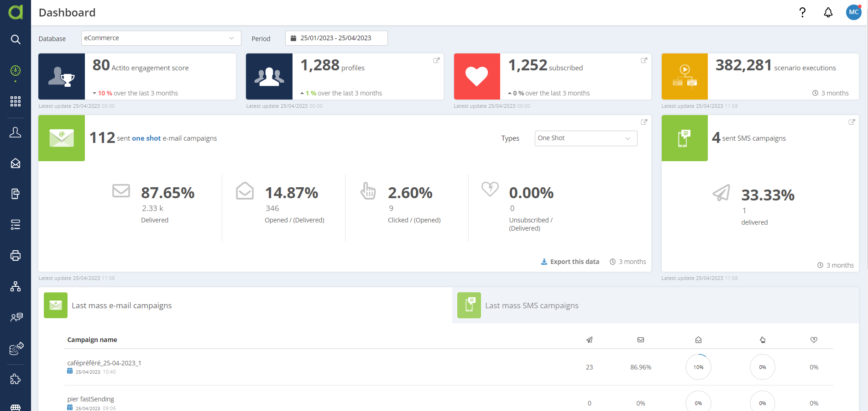Screen dimensions: 868x411
Task: Click the Campaign name column header
Action: click(x=92, y=340)
